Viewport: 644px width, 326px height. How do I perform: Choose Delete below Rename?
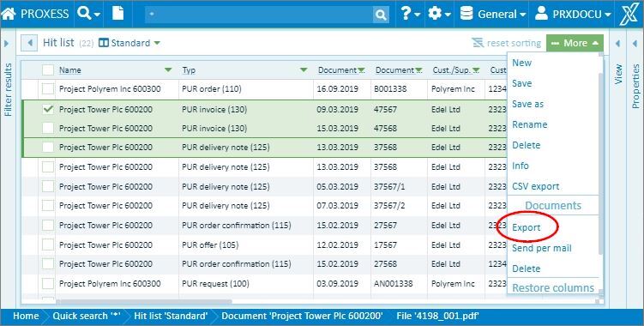(x=527, y=145)
